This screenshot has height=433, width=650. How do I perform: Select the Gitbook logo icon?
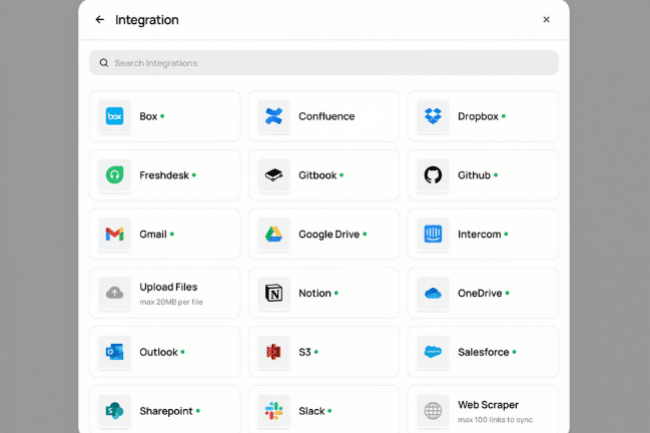point(274,175)
